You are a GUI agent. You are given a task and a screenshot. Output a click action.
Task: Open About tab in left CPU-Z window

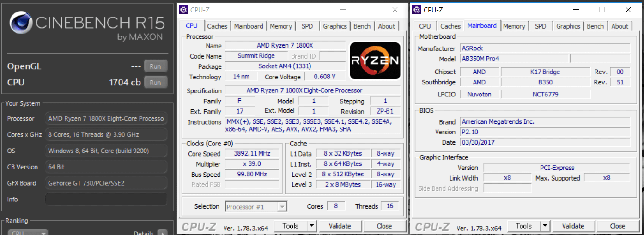coord(387,26)
